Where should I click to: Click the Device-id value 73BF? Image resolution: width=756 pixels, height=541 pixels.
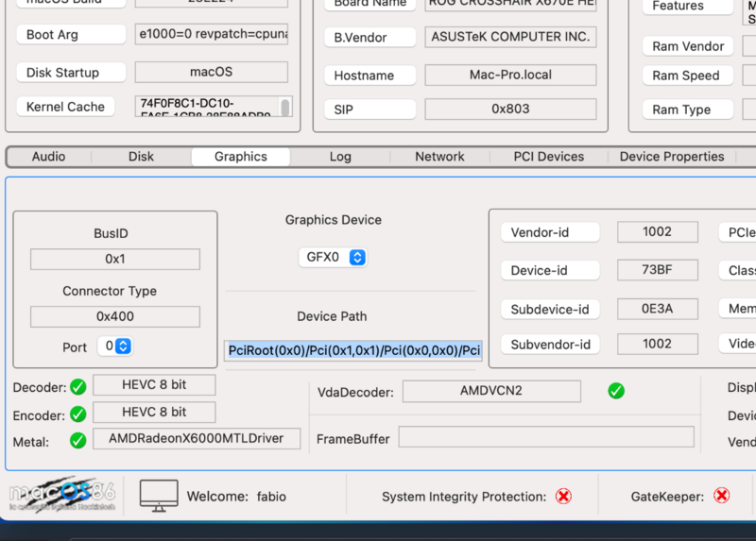(657, 270)
